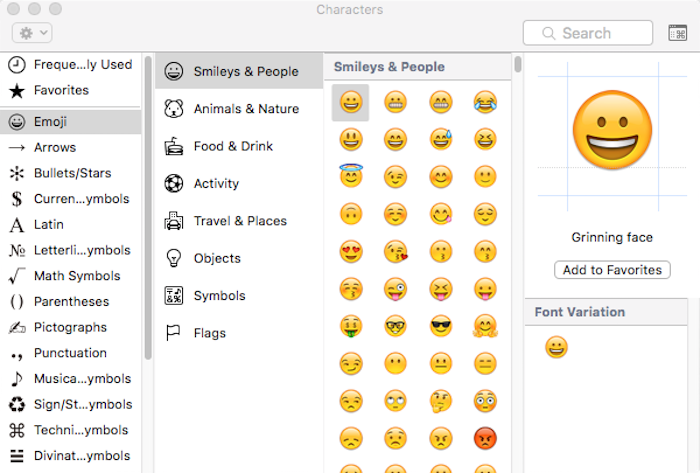
Task: Show Frequently Used characters
Action: coord(71,65)
